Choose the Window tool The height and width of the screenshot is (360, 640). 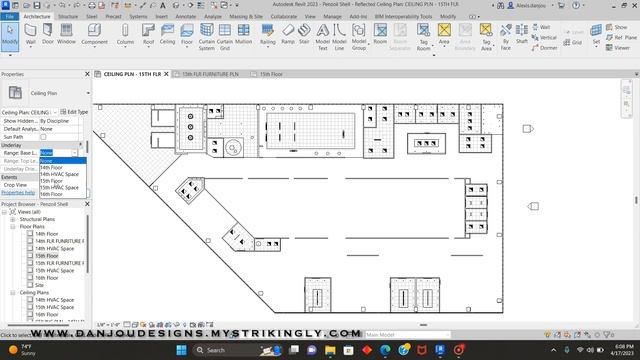(66, 34)
